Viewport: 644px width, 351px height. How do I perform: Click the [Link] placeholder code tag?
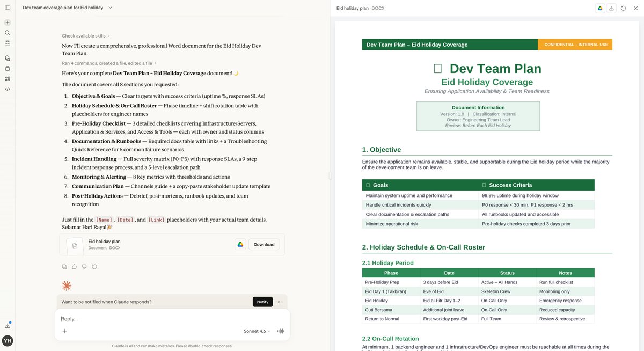(156, 220)
